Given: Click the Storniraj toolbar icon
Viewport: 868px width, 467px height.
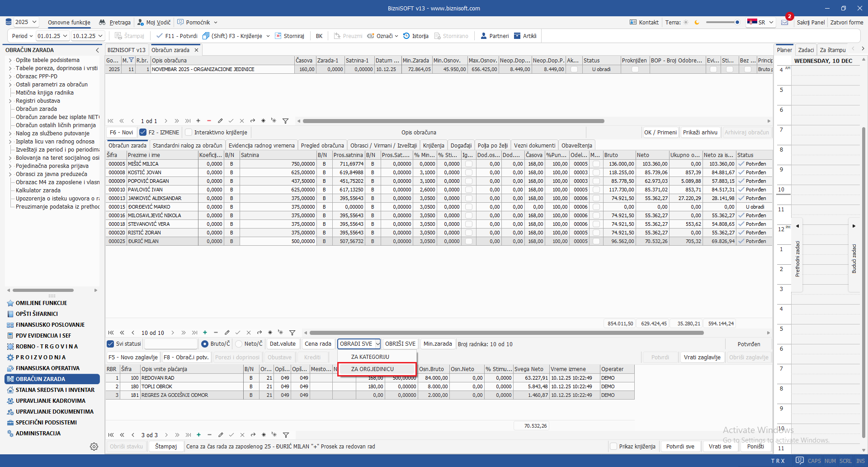Looking at the screenshot, I should click(x=278, y=36).
